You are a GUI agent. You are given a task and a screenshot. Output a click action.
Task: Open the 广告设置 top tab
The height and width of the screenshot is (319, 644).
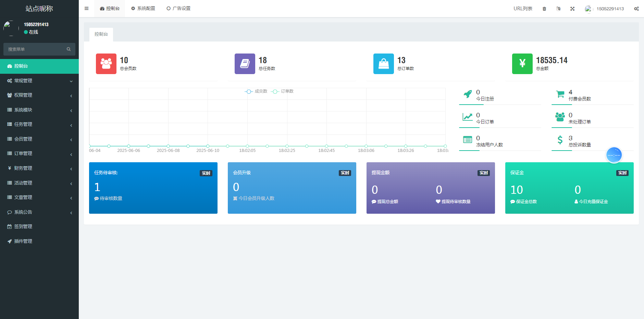coord(178,9)
